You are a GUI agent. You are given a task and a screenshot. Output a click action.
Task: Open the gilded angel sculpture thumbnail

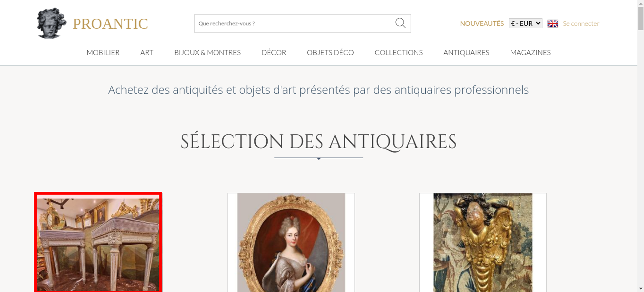483,242
